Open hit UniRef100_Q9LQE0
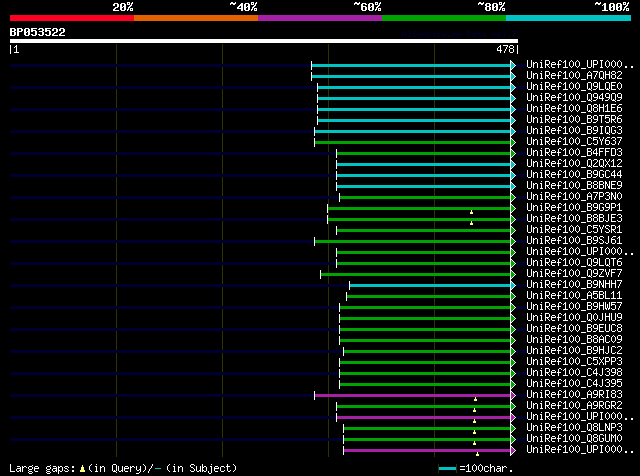The height and width of the screenshot is (476, 640). [574, 87]
